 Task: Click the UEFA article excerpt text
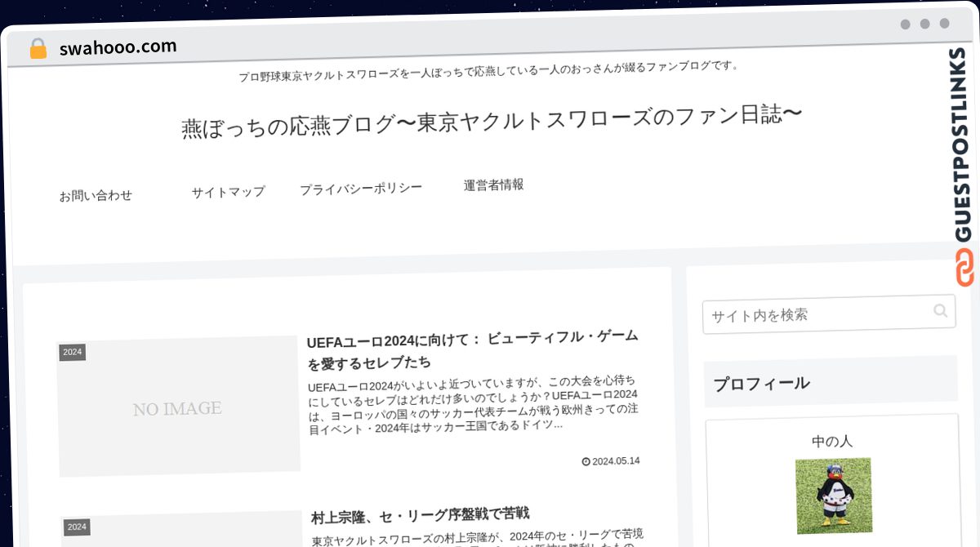(473, 403)
